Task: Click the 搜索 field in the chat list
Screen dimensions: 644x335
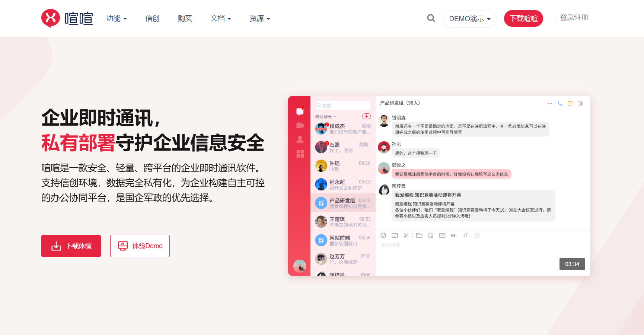Action: tap(343, 105)
